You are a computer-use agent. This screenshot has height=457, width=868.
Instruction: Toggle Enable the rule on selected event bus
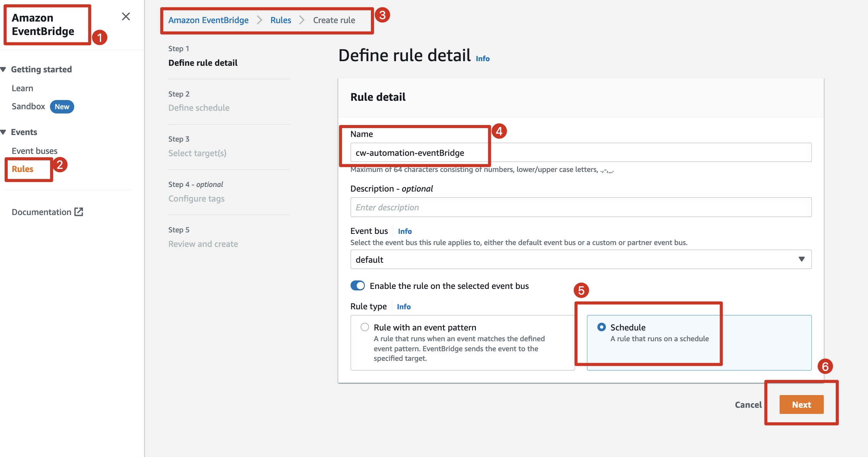(358, 285)
